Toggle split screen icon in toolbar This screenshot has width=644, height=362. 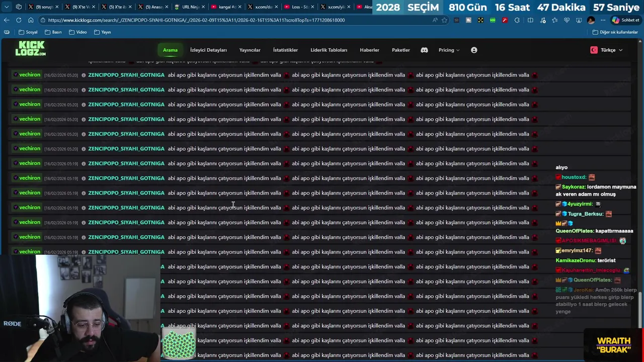(x=530, y=20)
